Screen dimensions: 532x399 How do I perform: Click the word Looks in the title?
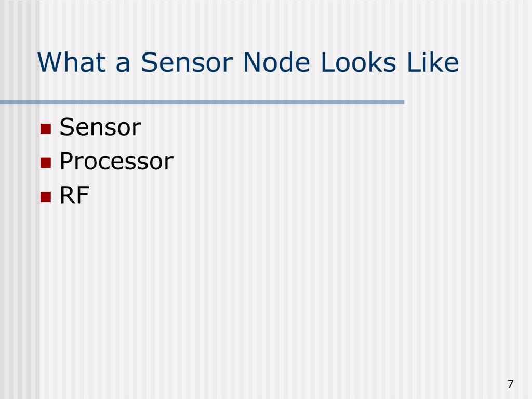click(358, 62)
